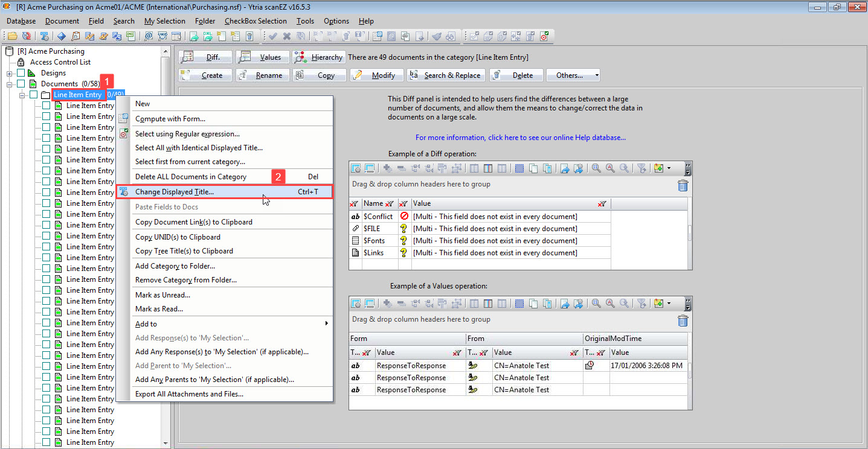Check the Designs checkbox in tree
The width and height of the screenshot is (868, 449).
(21, 73)
